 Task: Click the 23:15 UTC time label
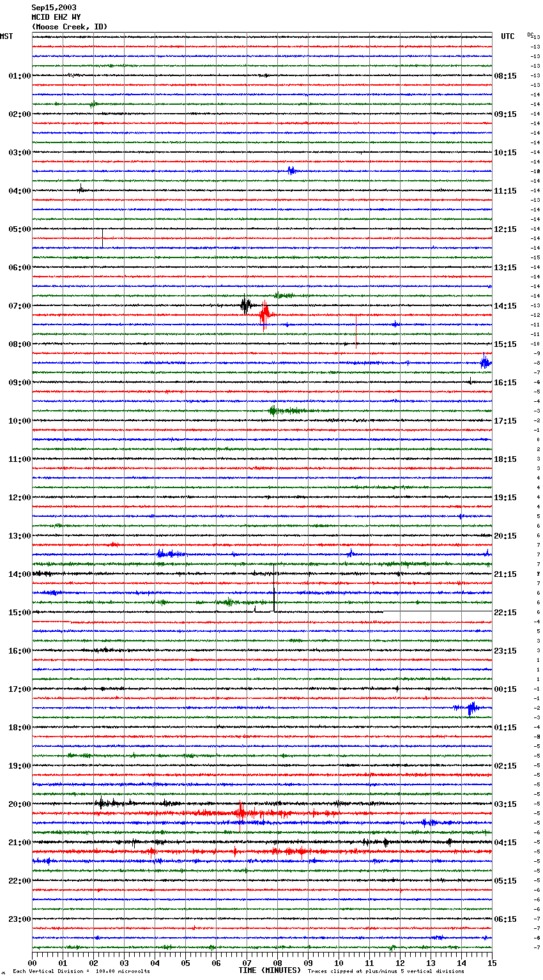pos(505,651)
